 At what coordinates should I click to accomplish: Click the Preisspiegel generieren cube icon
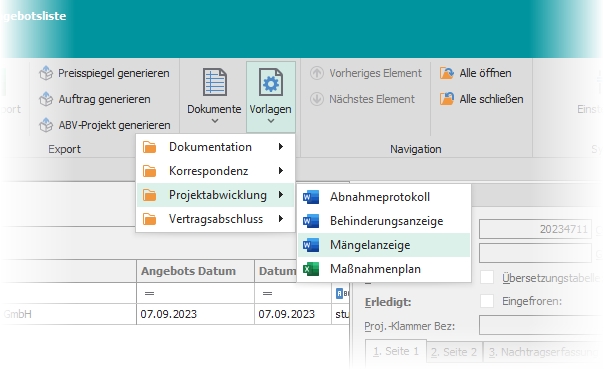click(46, 73)
